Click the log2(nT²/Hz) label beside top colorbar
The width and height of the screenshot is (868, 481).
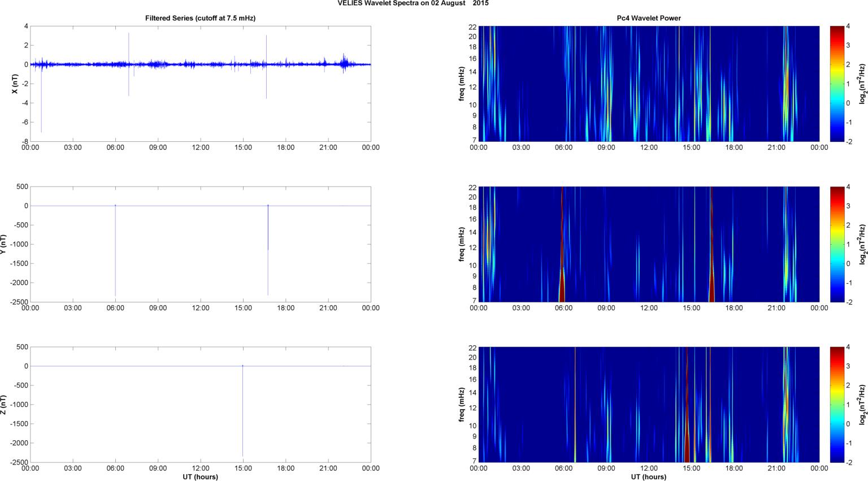click(x=862, y=84)
